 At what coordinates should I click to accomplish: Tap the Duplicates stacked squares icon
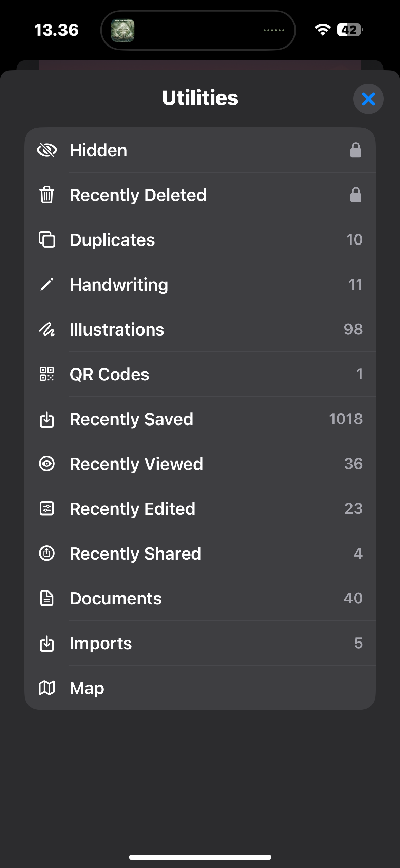point(47,240)
